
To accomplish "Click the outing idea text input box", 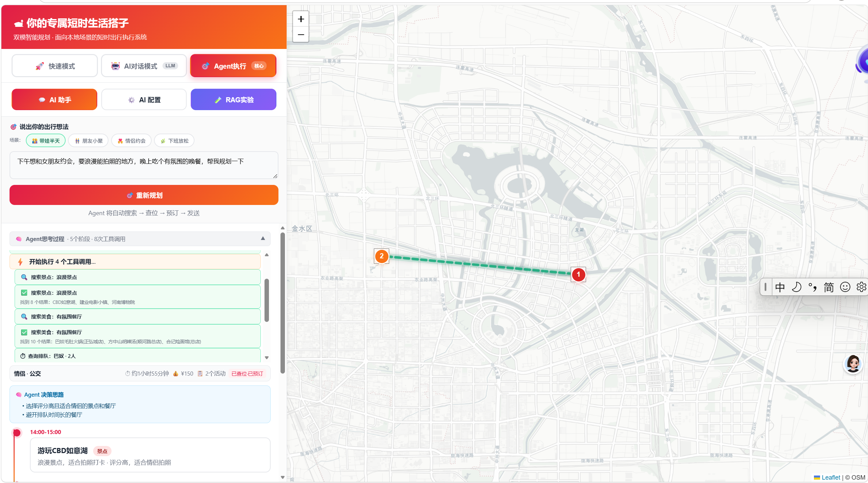I will point(144,165).
